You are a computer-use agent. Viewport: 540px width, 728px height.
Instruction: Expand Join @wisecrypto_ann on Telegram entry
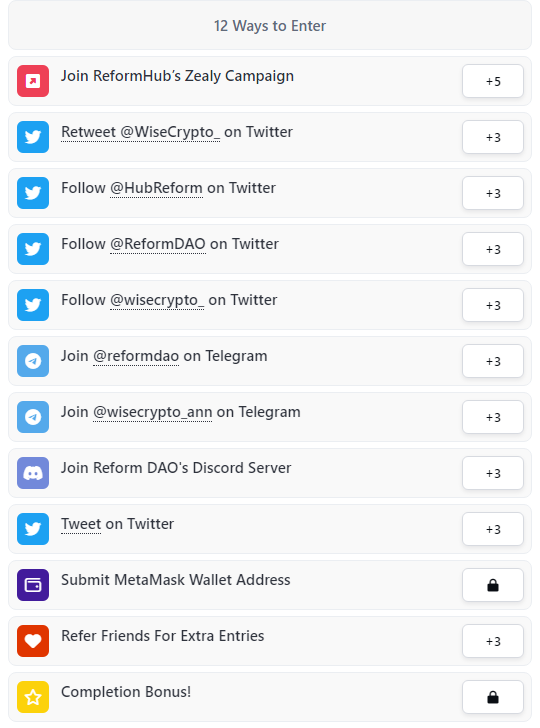[270, 417]
